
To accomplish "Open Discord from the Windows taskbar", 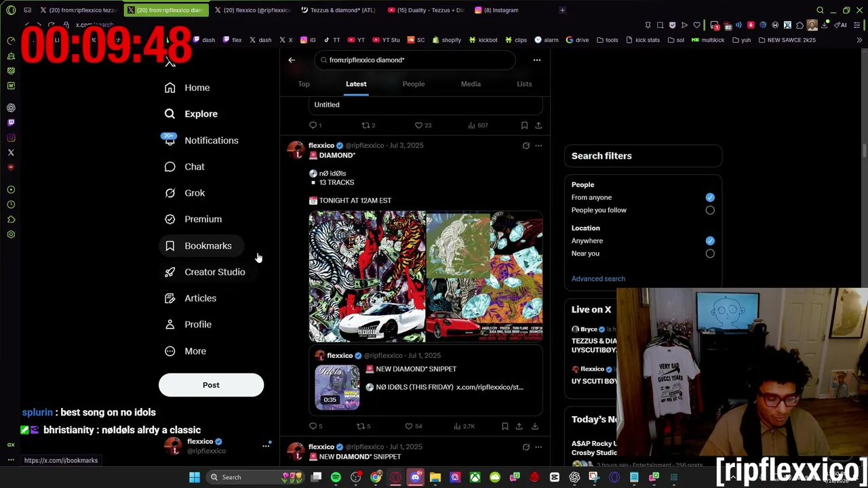I will (415, 477).
